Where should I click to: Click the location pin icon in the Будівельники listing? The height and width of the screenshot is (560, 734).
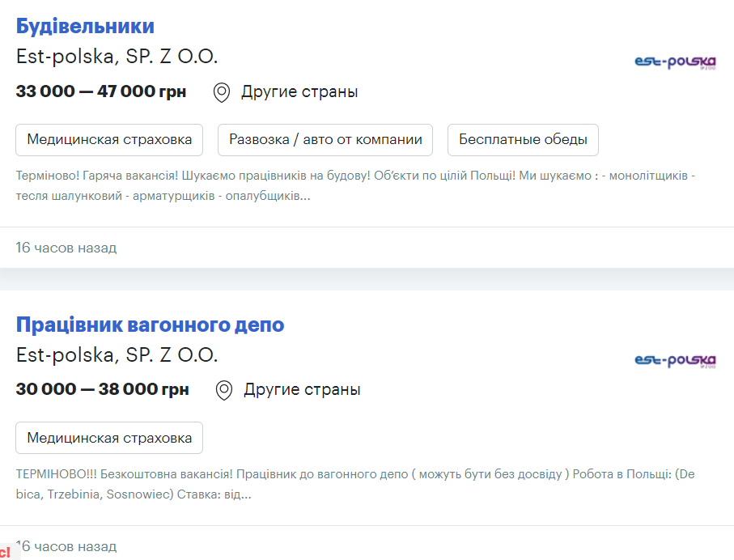tap(222, 92)
